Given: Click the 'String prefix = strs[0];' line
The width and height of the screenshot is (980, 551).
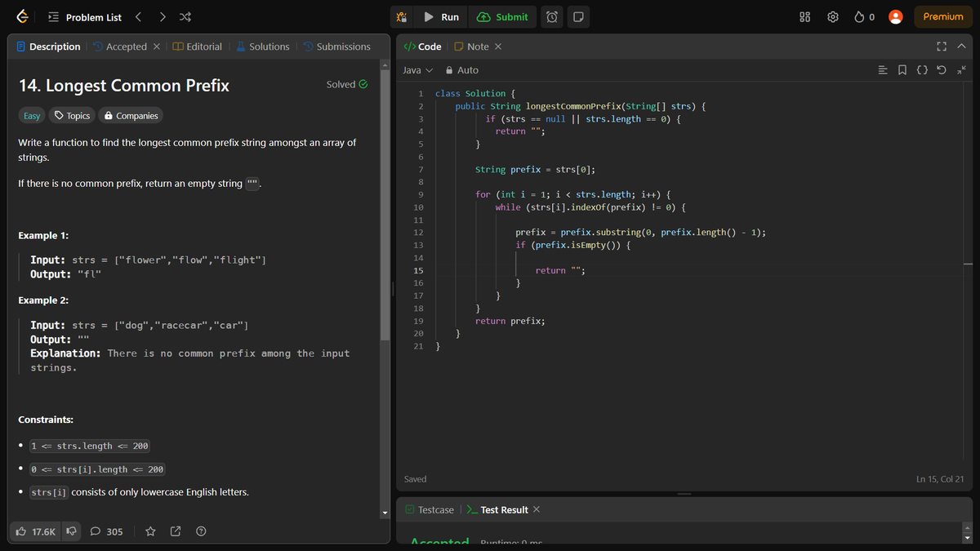Looking at the screenshot, I should click(536, 169).
